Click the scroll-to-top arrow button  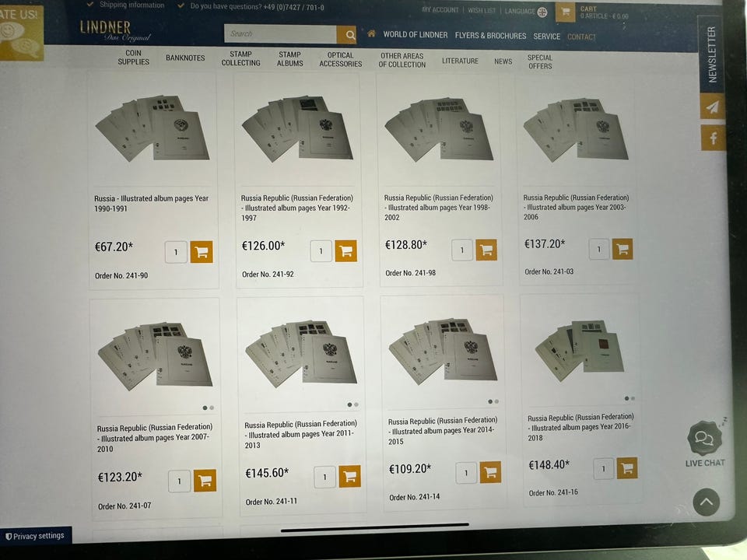tap(706, 502)
